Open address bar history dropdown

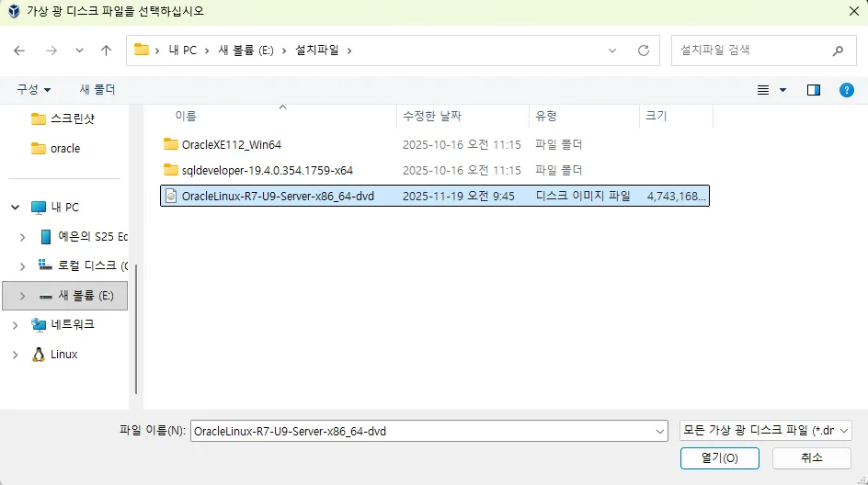tap(612, 51)
